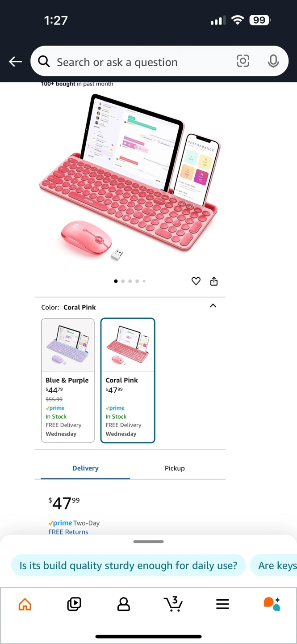Collapse the Color section chevron
The height and width of the screenshot is (644, 297).
(x=213, y=306)
